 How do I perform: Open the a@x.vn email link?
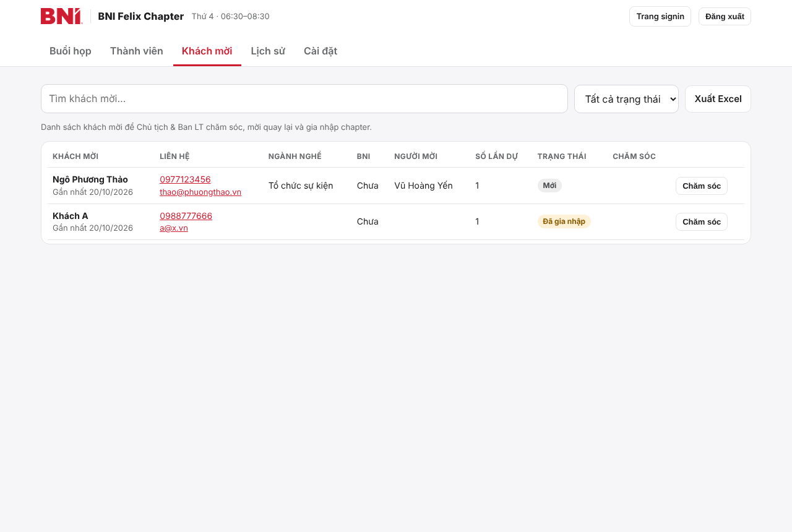coord(174,228)
